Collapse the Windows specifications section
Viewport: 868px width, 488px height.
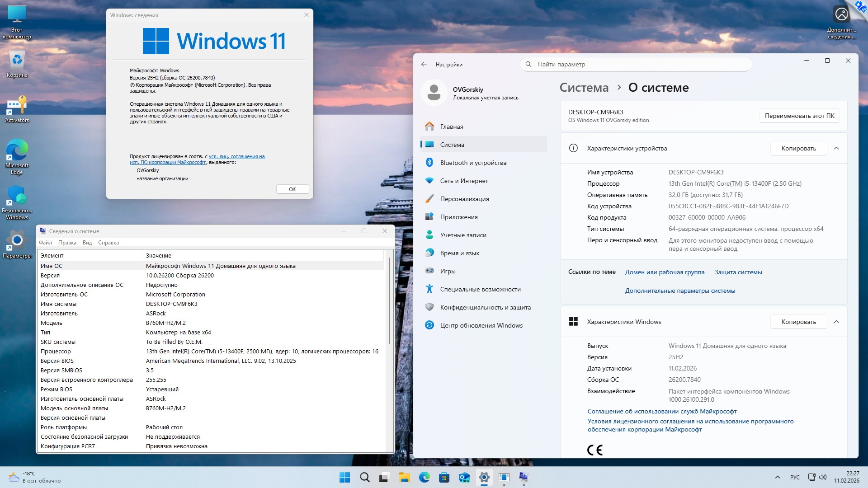[x=836, y=322]
